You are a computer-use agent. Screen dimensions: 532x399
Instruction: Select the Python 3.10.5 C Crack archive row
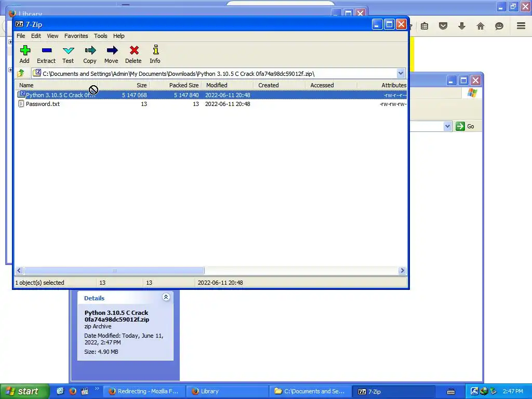point(211,95)
